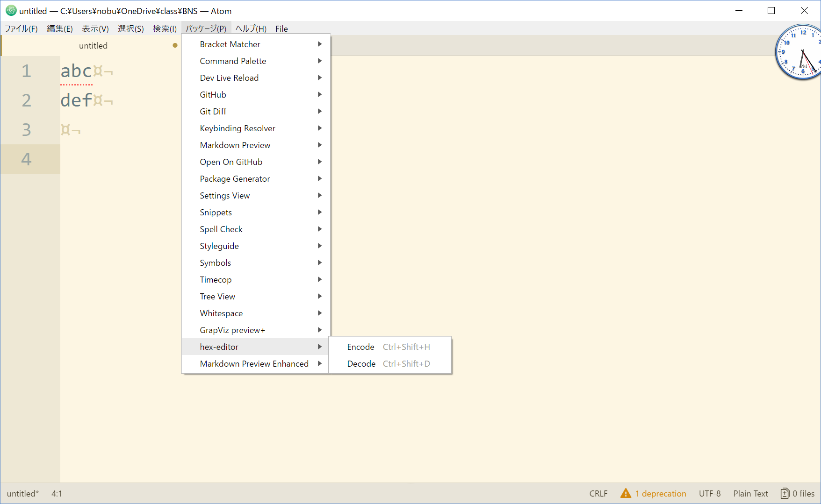Click the analog clock widget

(799, 52)
